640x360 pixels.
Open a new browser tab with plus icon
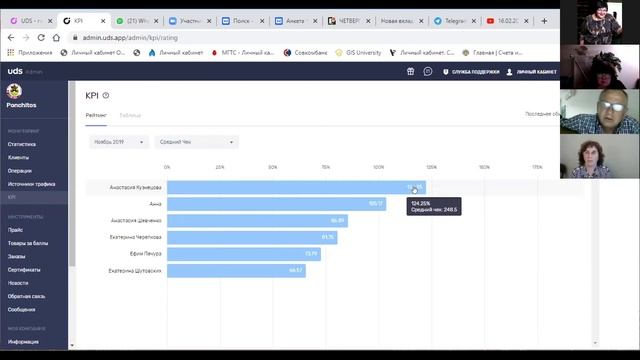click(x=544, y=21)
